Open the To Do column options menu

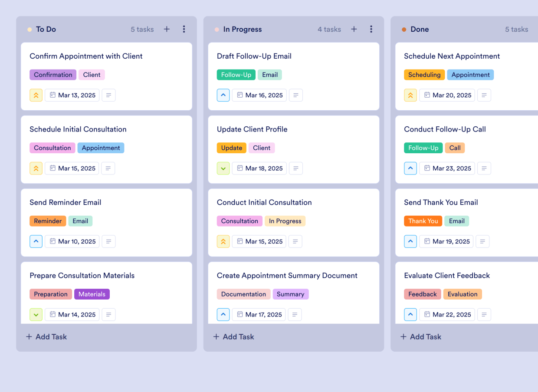click(x=184, y=29)
